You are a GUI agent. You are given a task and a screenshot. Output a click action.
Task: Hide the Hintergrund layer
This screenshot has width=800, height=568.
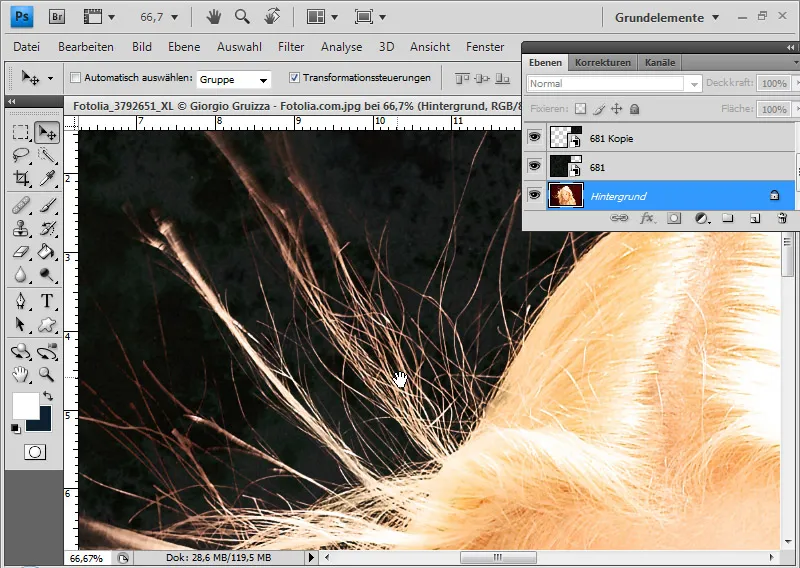pos(534,195)
